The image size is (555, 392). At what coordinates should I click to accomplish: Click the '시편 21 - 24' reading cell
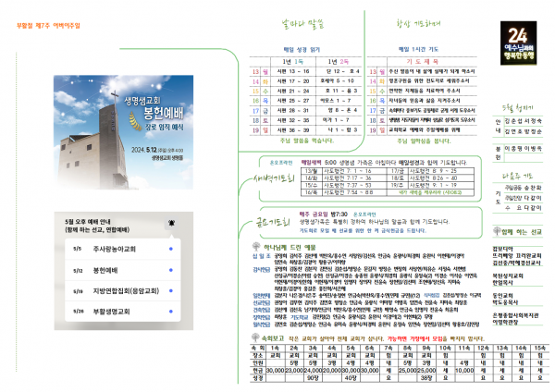pos(293,91)
